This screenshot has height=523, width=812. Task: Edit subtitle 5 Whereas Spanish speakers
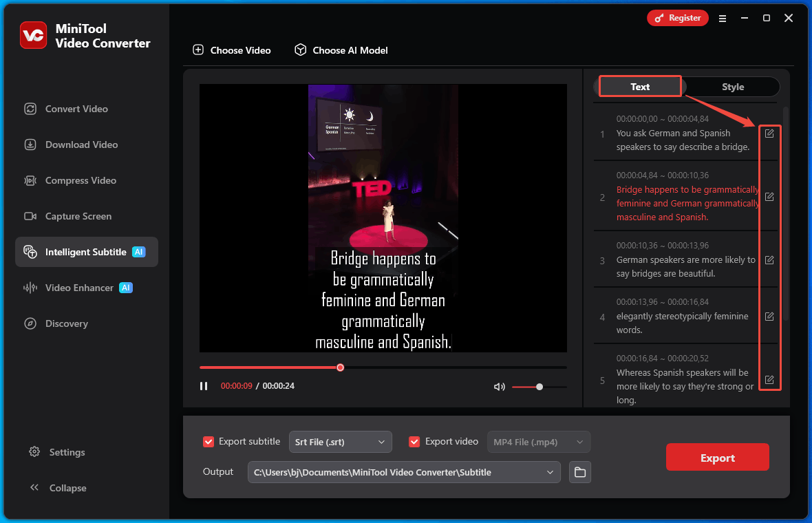769,380
